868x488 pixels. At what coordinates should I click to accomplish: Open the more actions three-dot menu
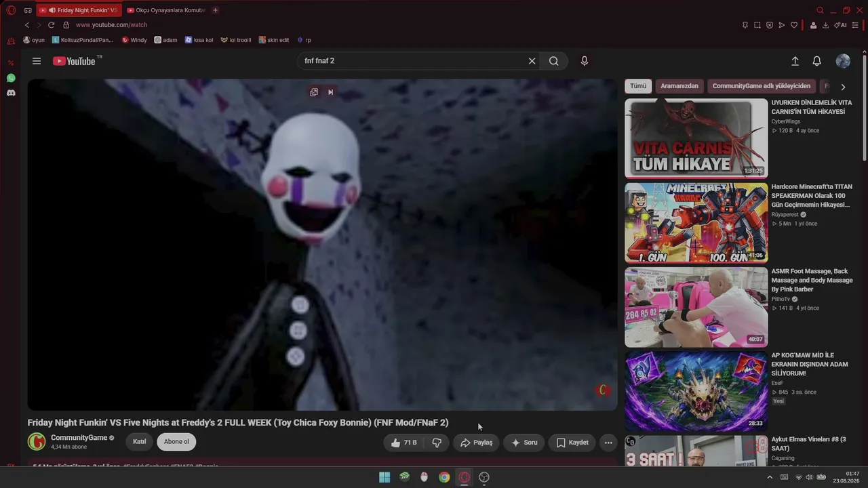point(608,443)
